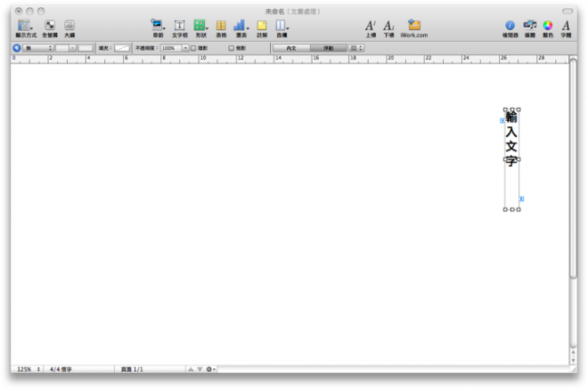This screenshot has width=588, height=389.
Task: Enter 全螢幕 full screen mode
Action: pos(49,26)
